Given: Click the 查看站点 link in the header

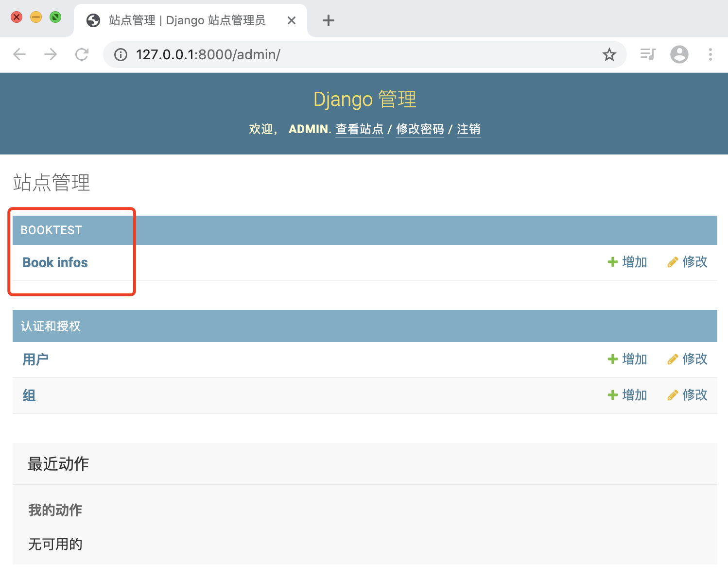Looking at the screenshot, I should 359,129.
